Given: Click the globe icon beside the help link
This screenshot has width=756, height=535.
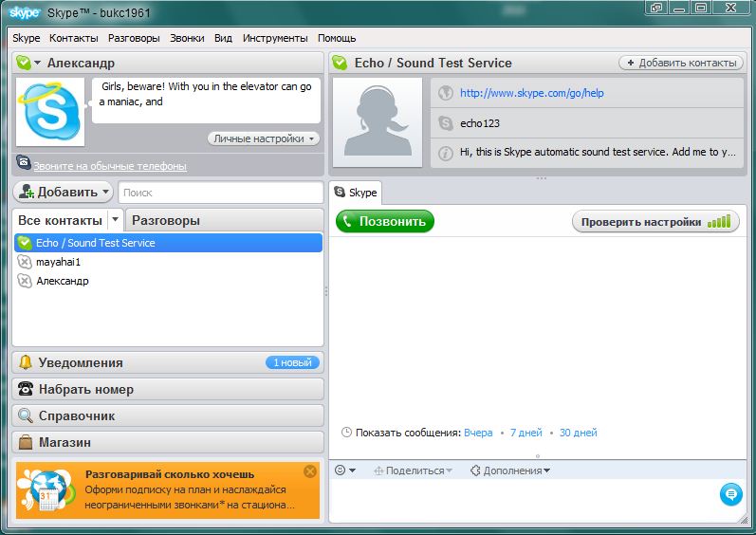Looking at the screenshot, I should point(446,93).
